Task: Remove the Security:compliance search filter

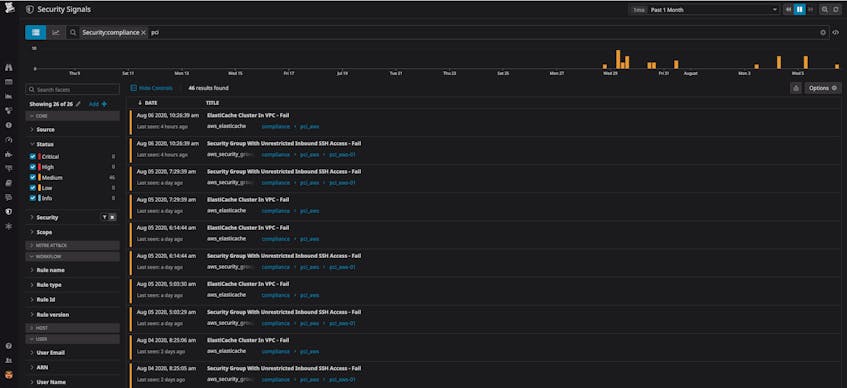Action: click(143, 32)
